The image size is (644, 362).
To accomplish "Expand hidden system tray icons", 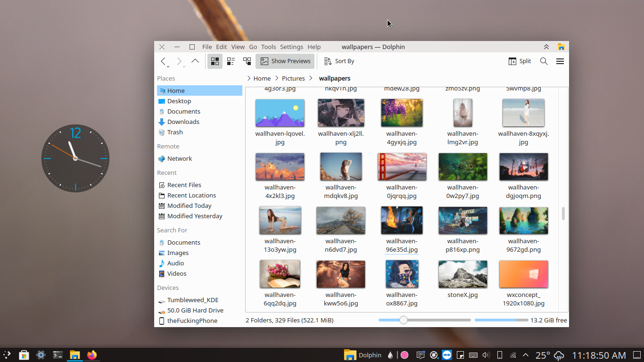I will click(526, 355).
